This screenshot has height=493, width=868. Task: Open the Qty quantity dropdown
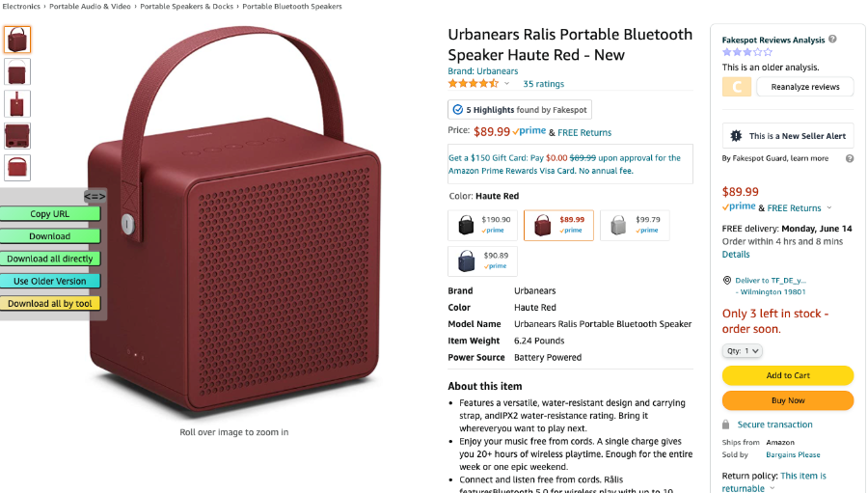pyautogui.click(x=742, y=350)
